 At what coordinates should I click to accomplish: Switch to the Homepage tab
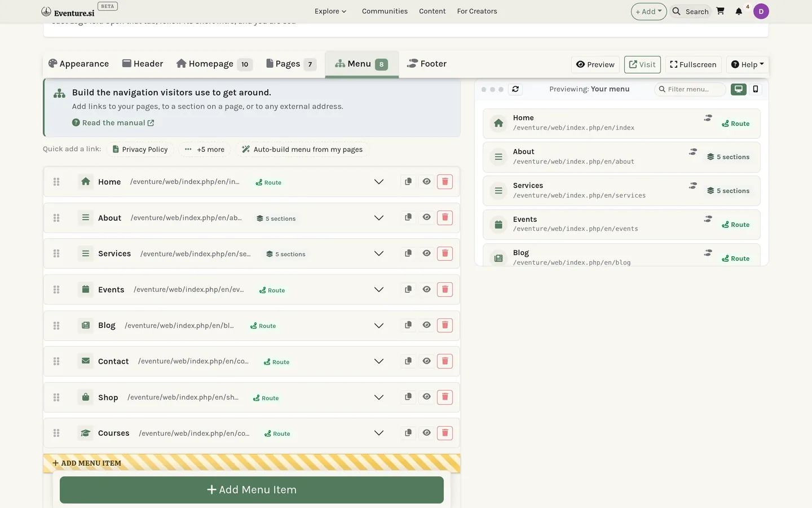[214, 64]
